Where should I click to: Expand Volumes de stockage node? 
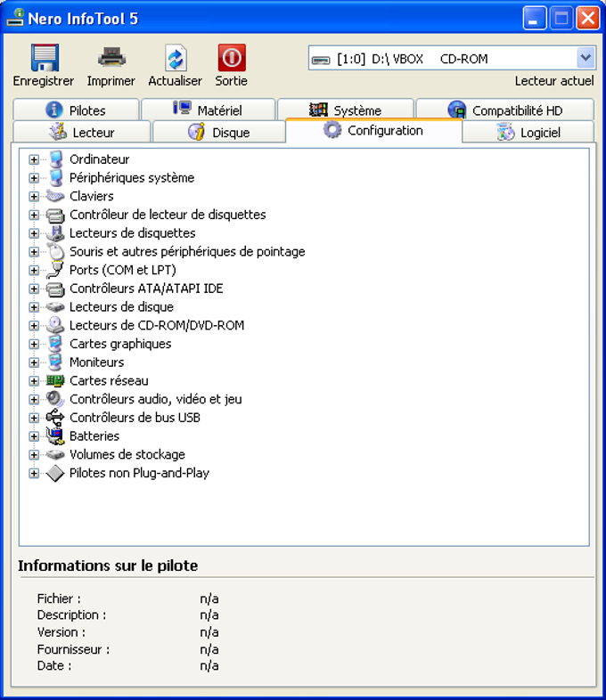coord(34,454)
